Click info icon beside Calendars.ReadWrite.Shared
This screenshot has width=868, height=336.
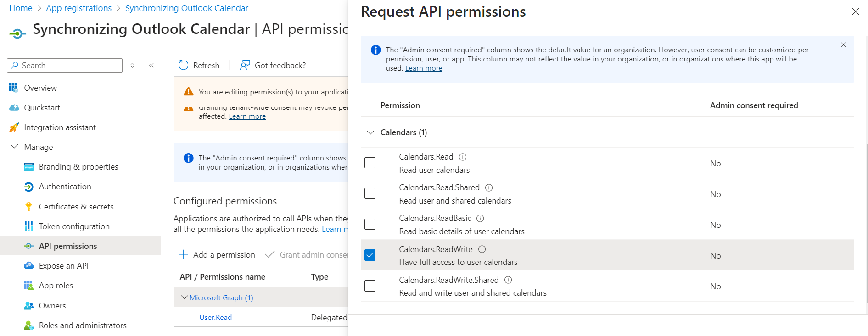point(508,280)
